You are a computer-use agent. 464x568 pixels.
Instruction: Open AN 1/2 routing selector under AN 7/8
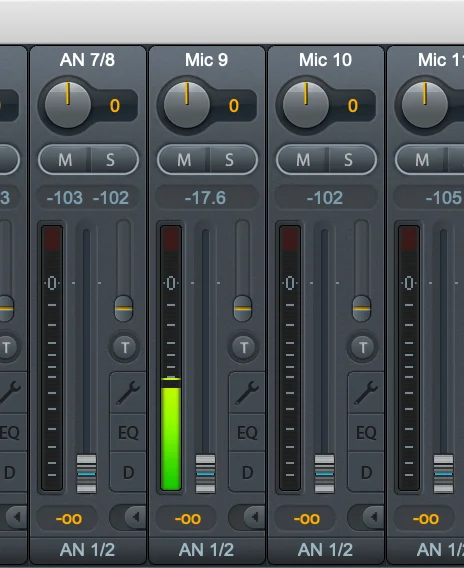click(87, 550)
